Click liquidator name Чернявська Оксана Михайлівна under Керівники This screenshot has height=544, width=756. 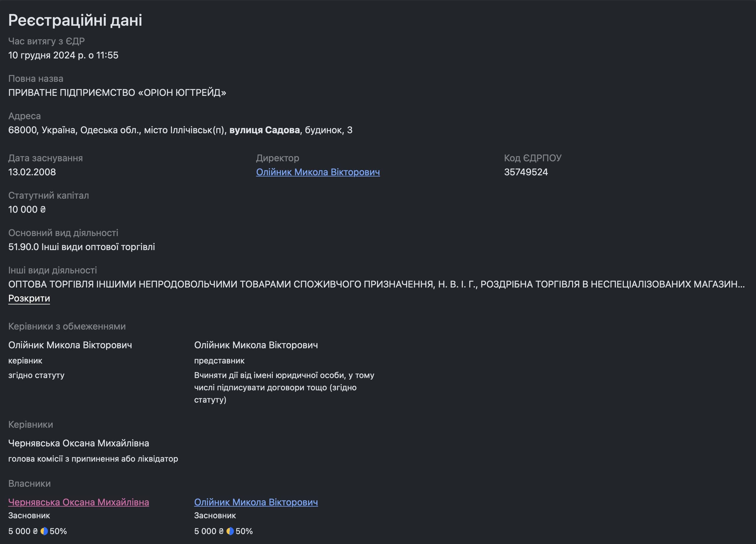click(79, 443)
